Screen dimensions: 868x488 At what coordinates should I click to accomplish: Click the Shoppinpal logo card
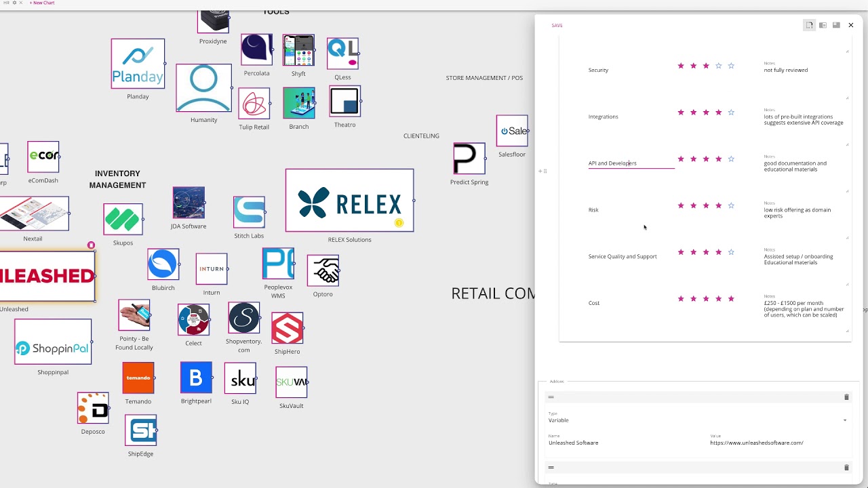click(53, 342)
